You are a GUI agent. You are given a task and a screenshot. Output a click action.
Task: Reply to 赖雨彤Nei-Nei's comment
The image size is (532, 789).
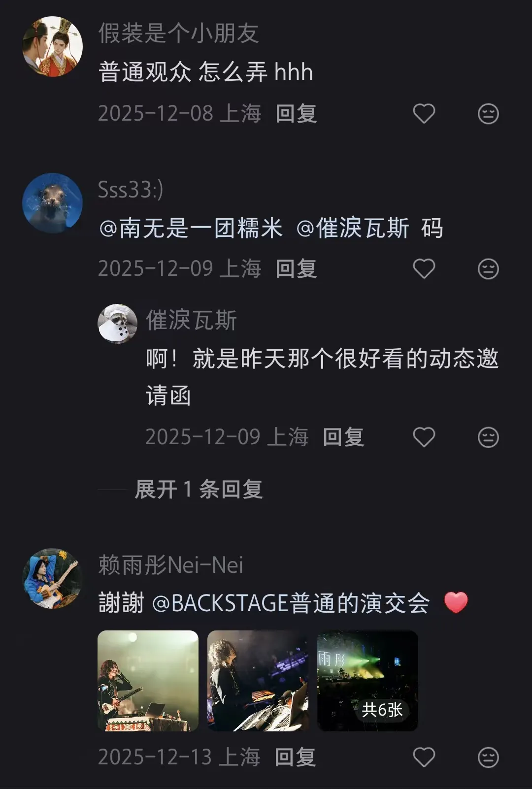click(295, 757)
